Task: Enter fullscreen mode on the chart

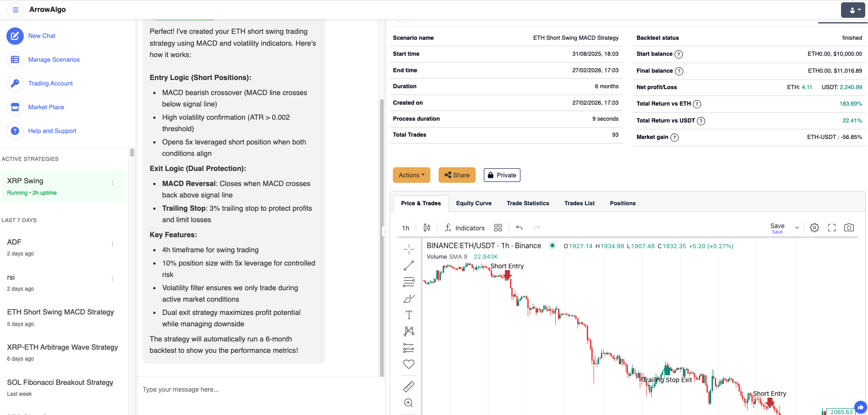Action: click(832, 227)
